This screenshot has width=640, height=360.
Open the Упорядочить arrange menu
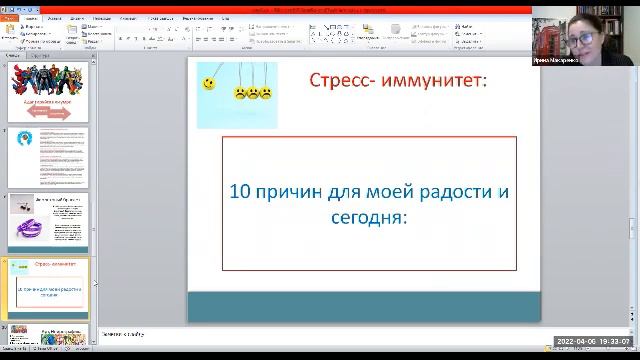[368, 33]
